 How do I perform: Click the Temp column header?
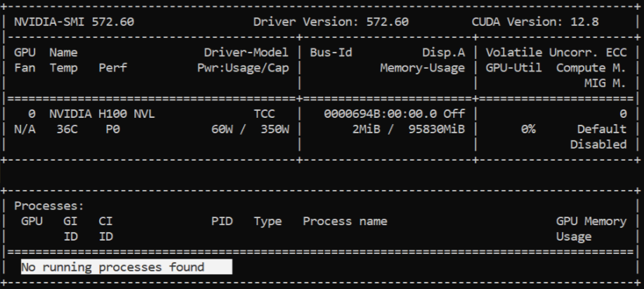[x=63, y=68]
